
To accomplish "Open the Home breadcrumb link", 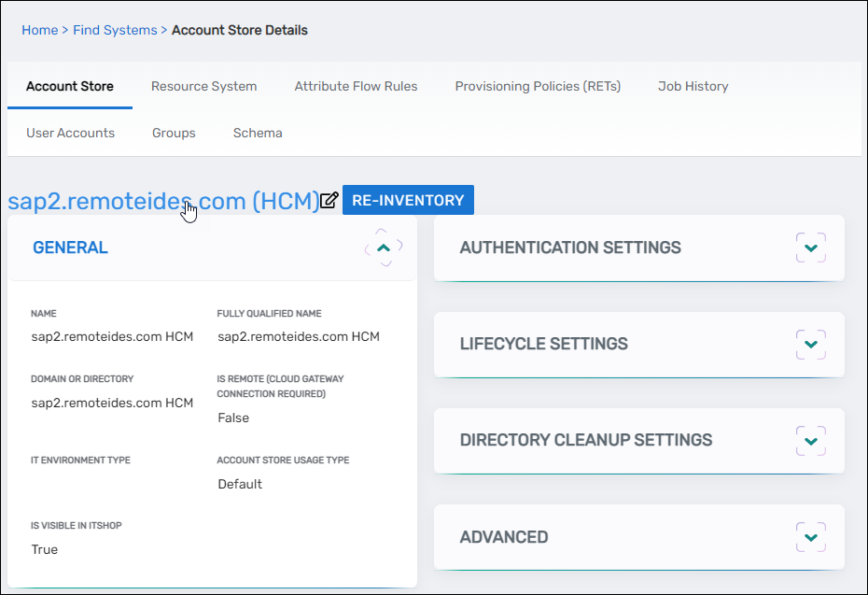I will (39, 30).
